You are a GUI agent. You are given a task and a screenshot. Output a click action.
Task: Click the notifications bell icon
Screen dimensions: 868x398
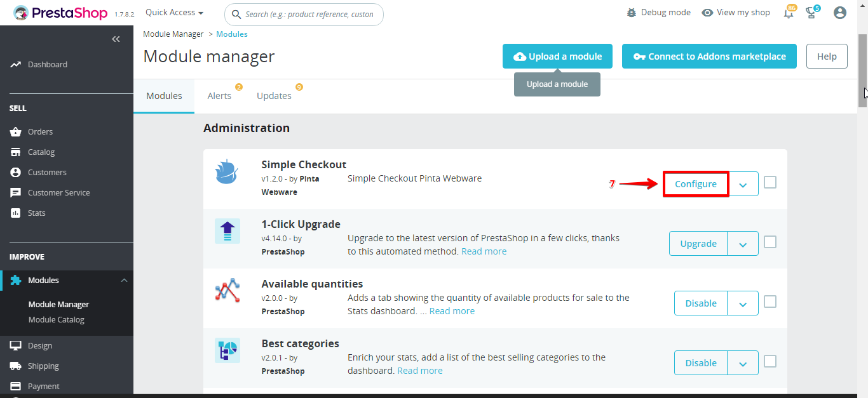pyautogui.click(x=789, y=13)
